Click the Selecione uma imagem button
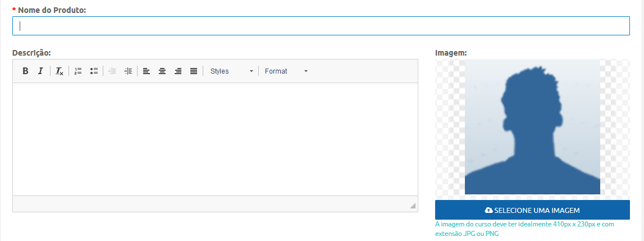This screenshot has width=644, height=241. pos(532,210)
